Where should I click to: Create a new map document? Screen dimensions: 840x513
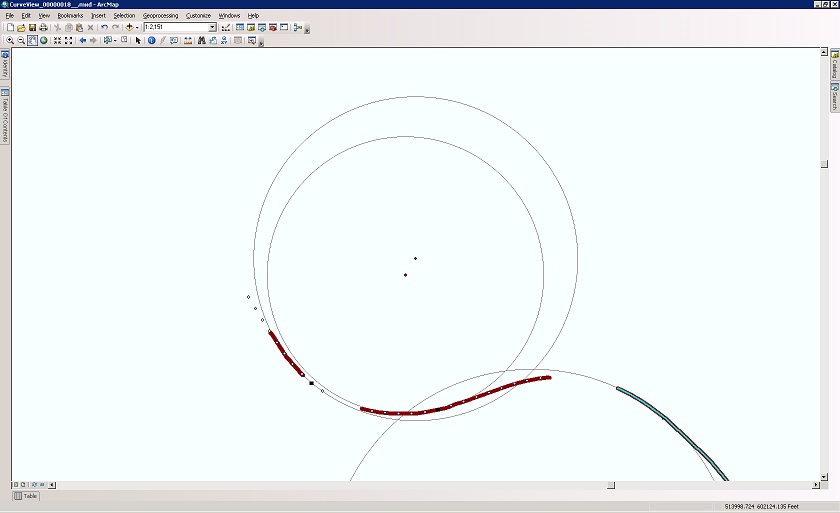(x=10, y=27)
